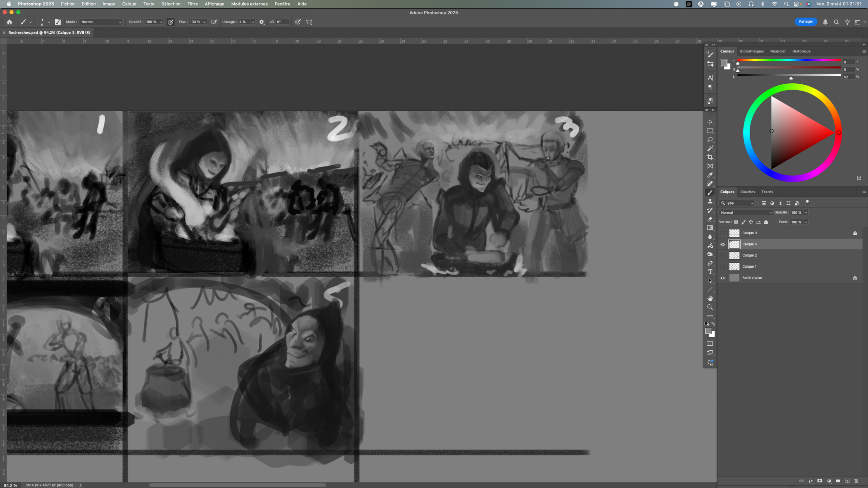The width and height of the screenshot is (868, 488).
Task: Switch to the Historique panel tab
Action: click(801, 51)
